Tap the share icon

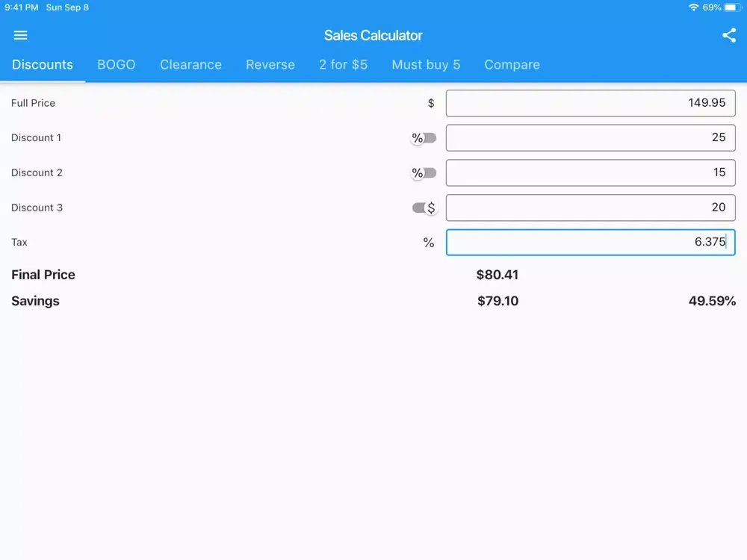point(729,35)
